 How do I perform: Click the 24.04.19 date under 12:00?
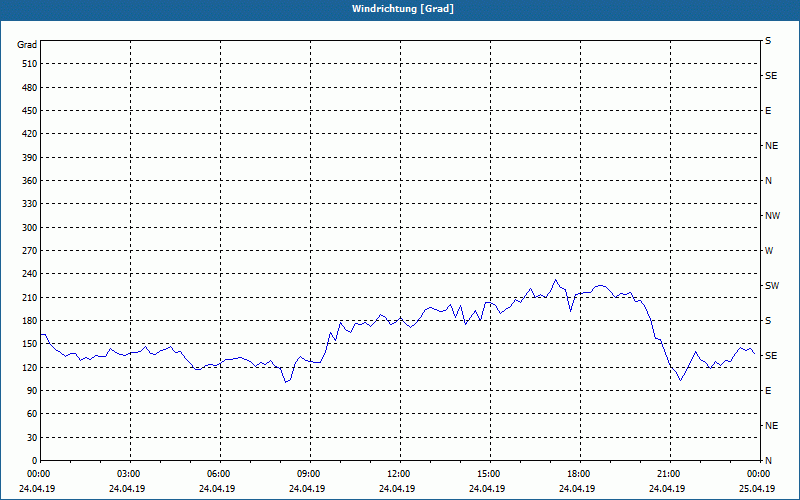(x=397, y=489)
